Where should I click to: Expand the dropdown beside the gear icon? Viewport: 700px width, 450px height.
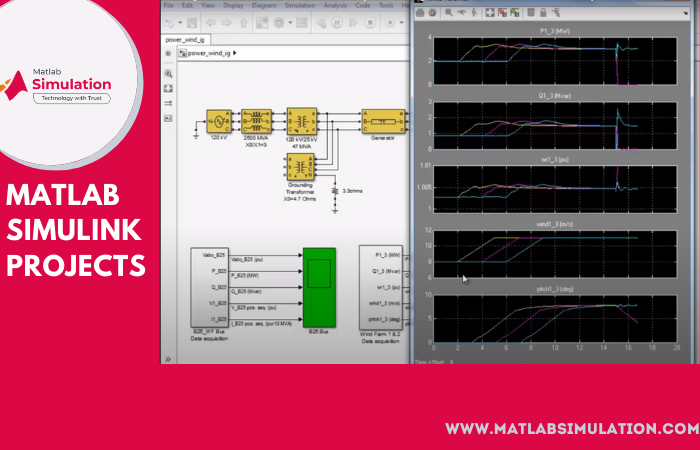click(290, 23)
